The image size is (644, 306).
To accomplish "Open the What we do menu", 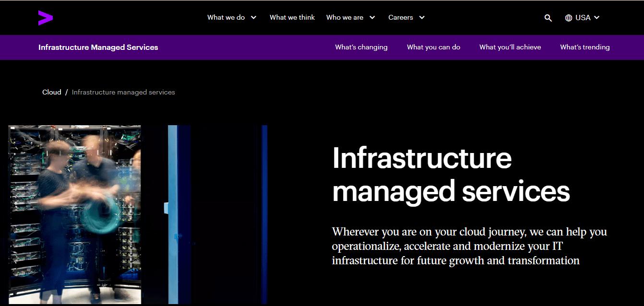I will (x=226, y=17).
